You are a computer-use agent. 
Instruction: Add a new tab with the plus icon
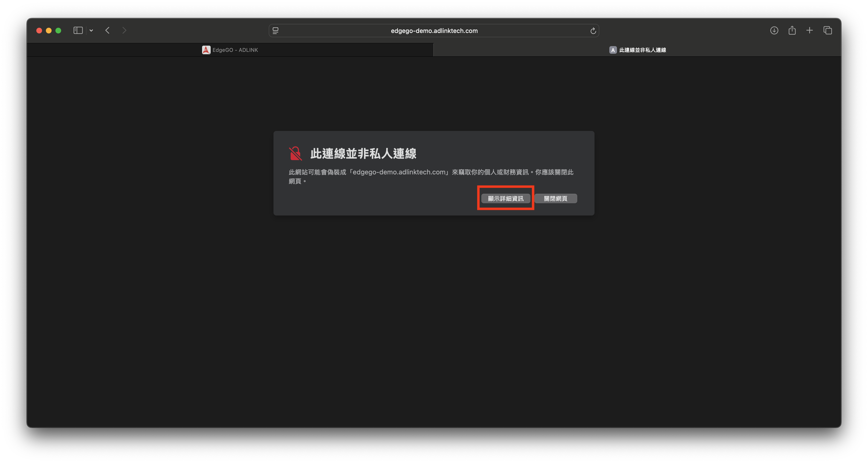[x=809, y=31]
